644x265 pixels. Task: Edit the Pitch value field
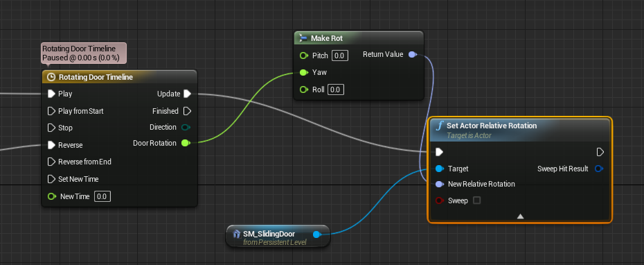pos(340,55)
